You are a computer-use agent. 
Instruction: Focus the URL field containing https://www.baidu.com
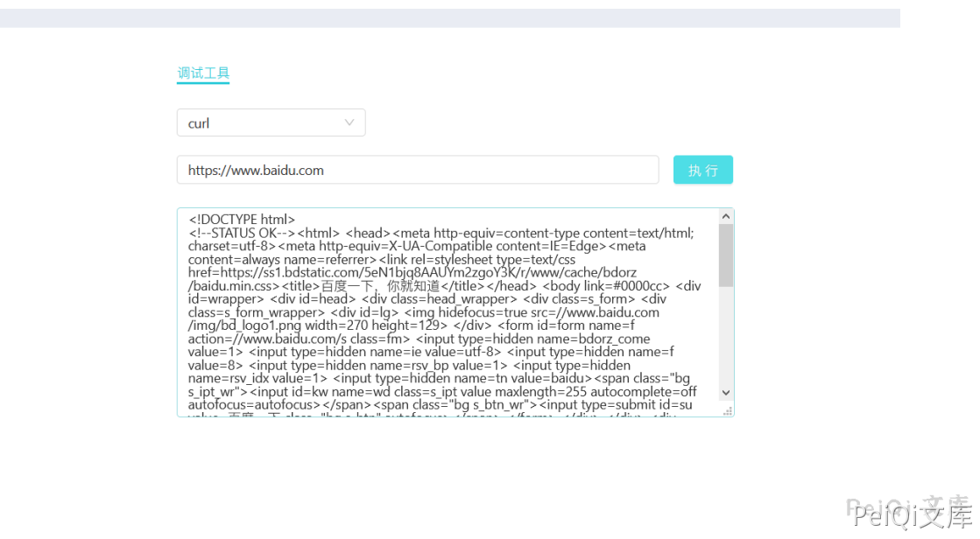pyautogui.click(x=417, y=170)
